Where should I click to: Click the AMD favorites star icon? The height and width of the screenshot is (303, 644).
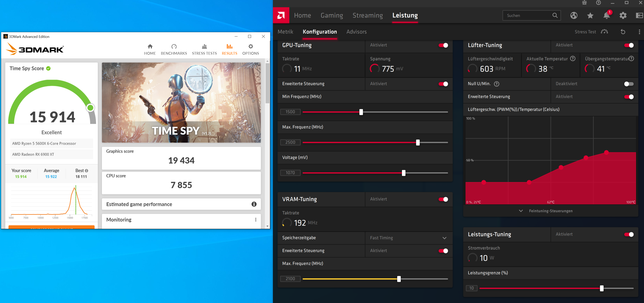click(x=590, y=15)
